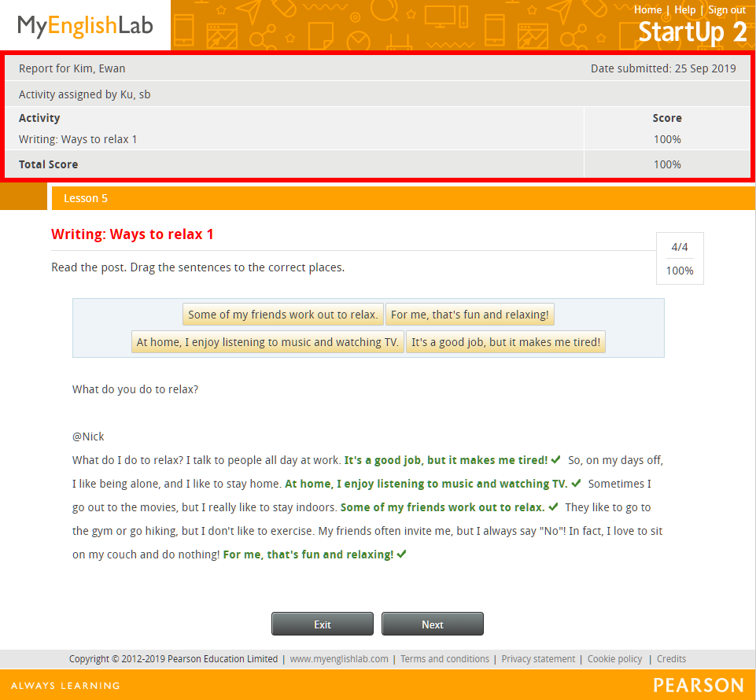Screen dimensions: 756x700
Task: Click the checkmark after 'watching TV.'
Action: [576, 483]
